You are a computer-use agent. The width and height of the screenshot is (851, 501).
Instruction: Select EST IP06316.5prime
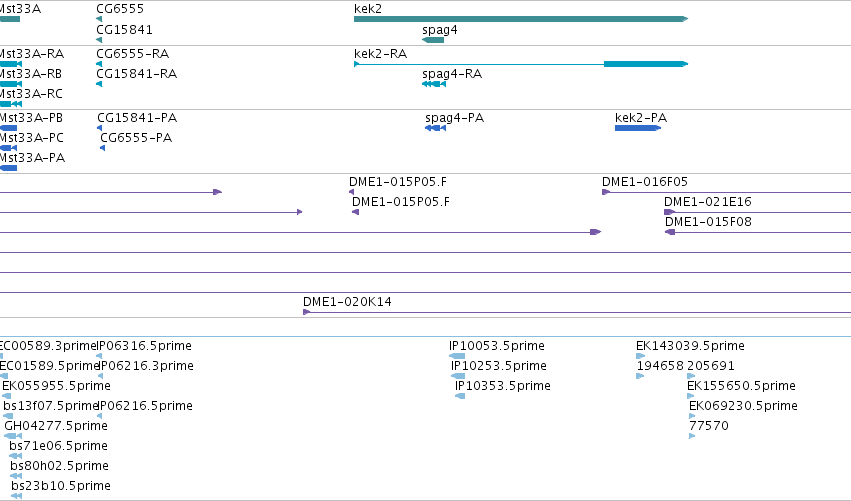coord(99,356)
